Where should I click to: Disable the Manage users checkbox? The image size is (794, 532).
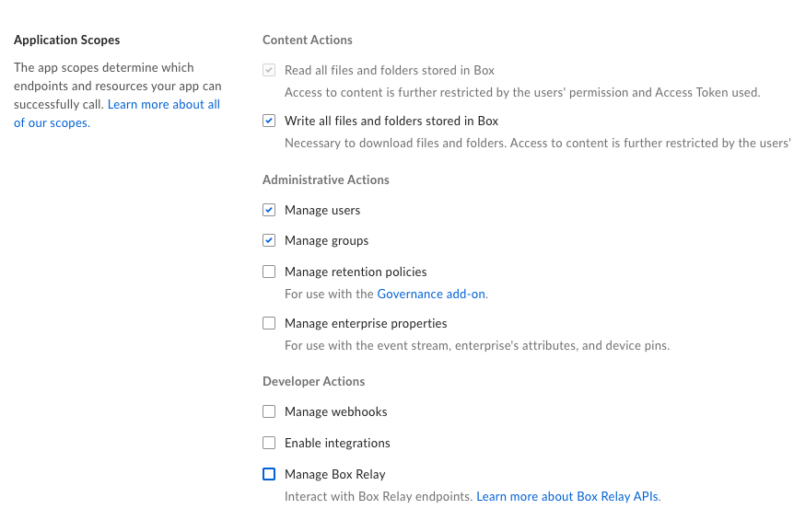[x=269, y=210]
